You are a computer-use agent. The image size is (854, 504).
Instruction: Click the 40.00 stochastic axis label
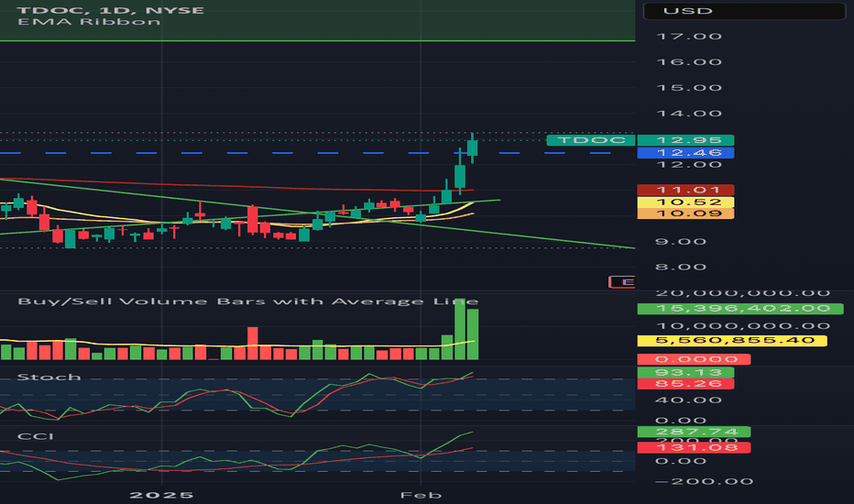pyautogui.click(x=688, y=400)
